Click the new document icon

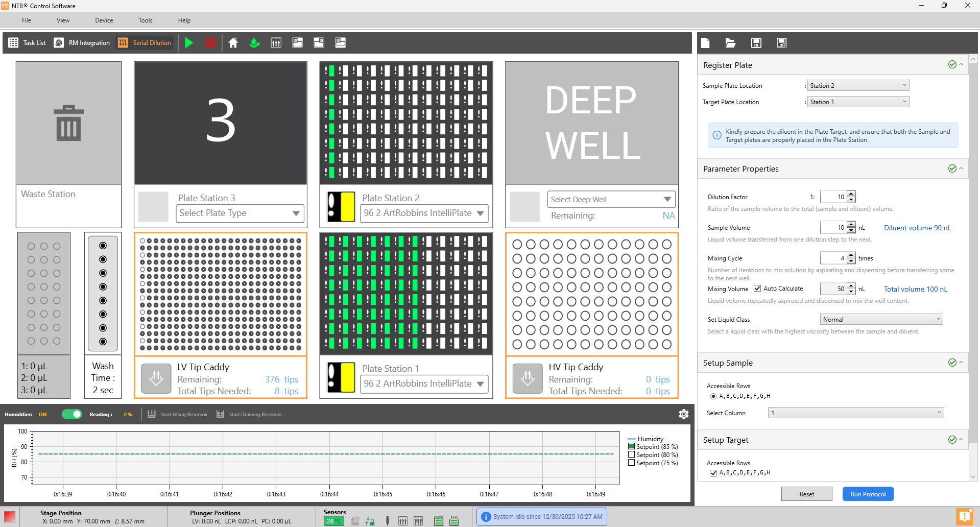(x=705, y=43)
